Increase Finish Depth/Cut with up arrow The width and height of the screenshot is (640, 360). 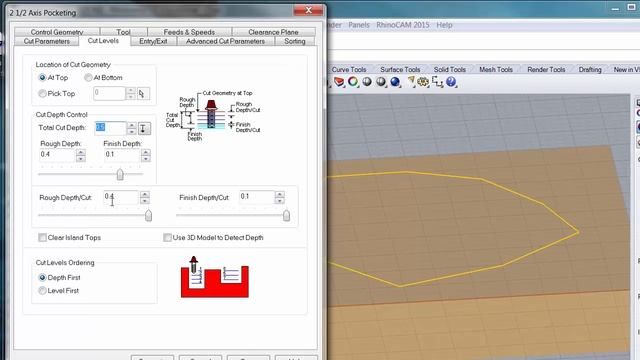click(280, 195)
